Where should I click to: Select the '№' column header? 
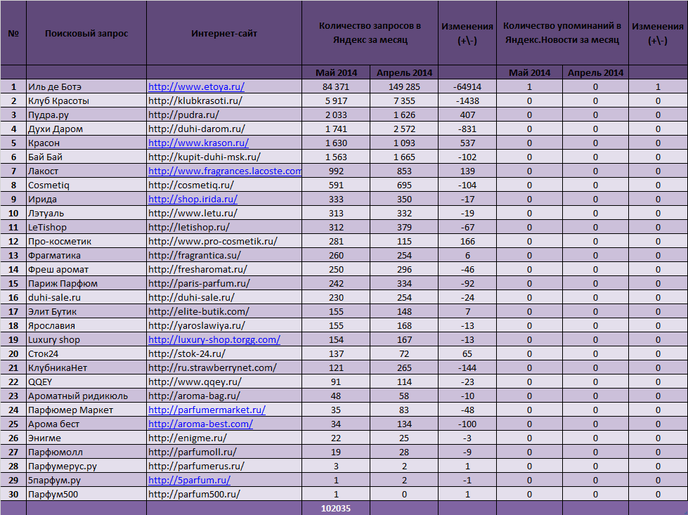pos(13,33)
